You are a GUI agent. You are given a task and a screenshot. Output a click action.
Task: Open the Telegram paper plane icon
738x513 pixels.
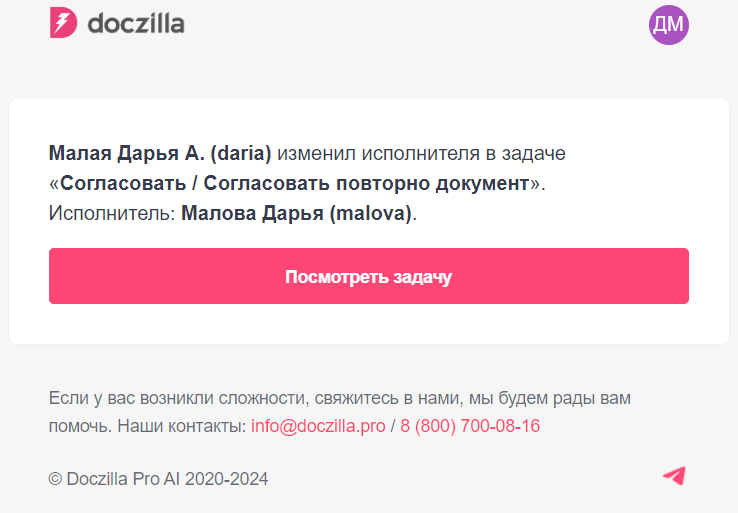pos(674,476)
